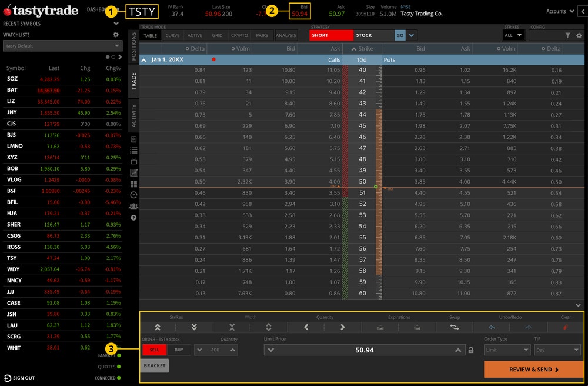
Task: Open the POSITIONS vertical tab
Action: click(x=134, y=46)
